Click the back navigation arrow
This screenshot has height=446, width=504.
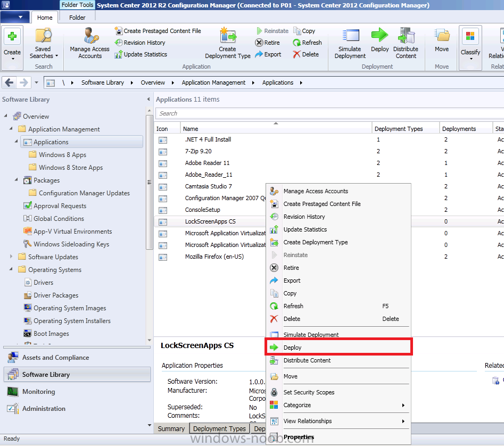(x=10, y=82)
